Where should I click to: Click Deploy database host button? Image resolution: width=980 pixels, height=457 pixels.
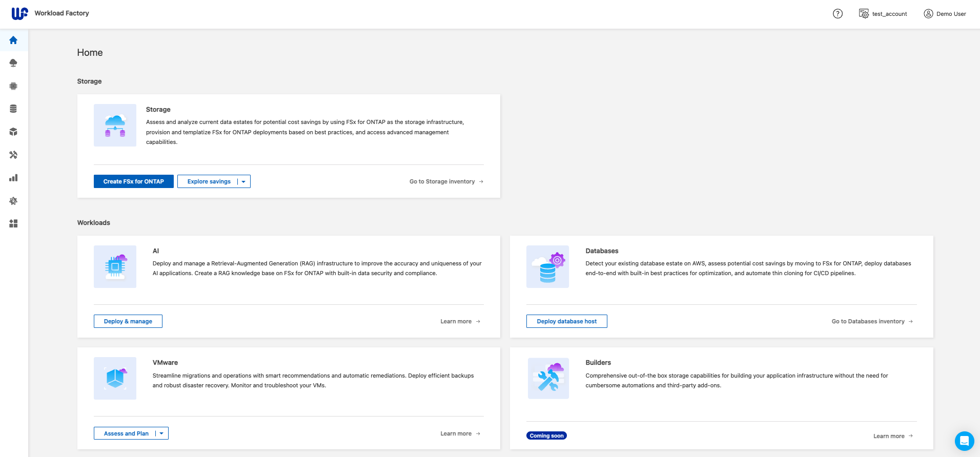tap(567, 321)
